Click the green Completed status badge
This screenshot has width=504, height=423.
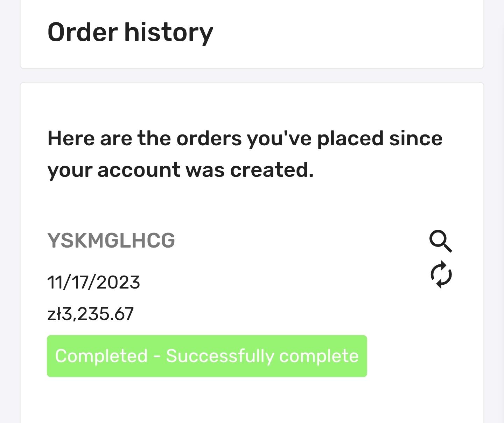[x=207, y=356]
